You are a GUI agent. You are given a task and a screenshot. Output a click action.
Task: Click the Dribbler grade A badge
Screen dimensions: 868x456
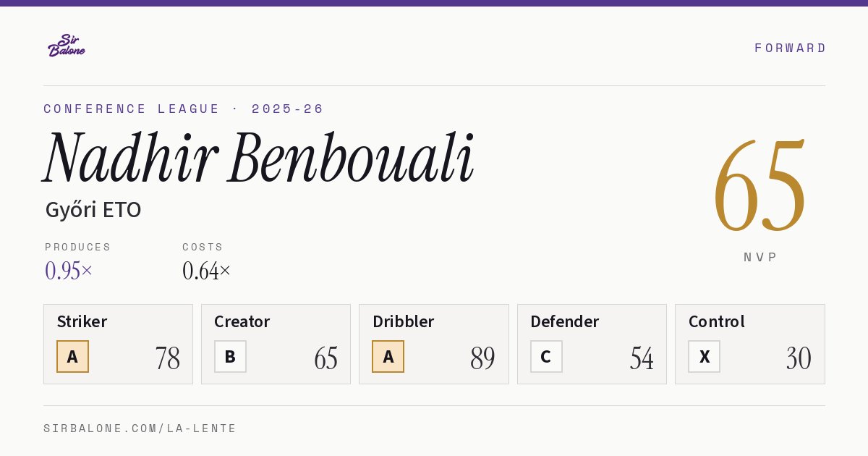point(388,357)
